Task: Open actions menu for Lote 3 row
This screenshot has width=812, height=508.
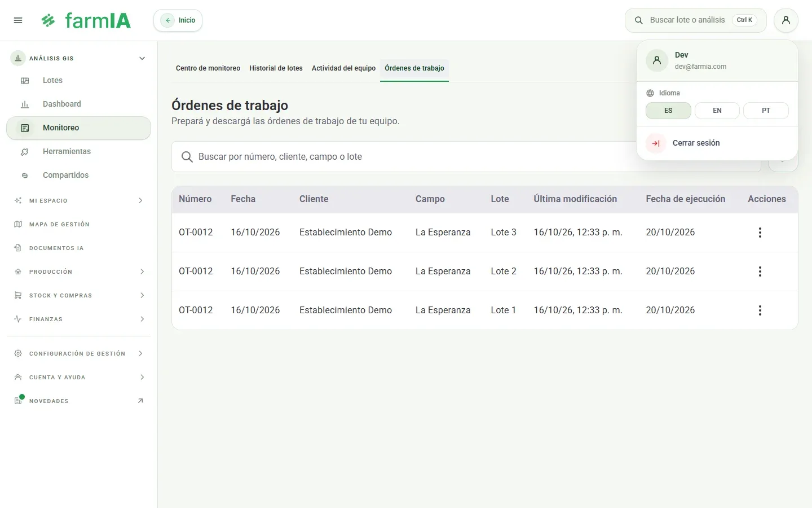Action: (760, 233)
